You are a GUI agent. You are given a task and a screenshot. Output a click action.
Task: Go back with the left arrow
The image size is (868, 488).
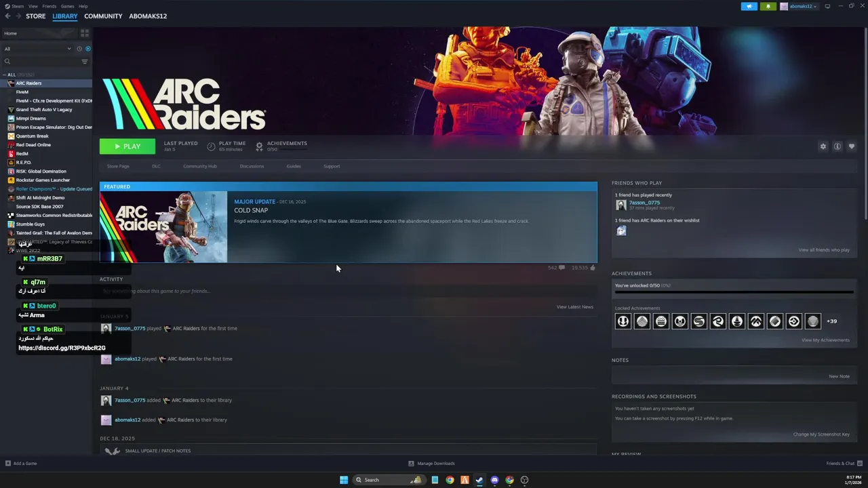click(x=8, y=16)
